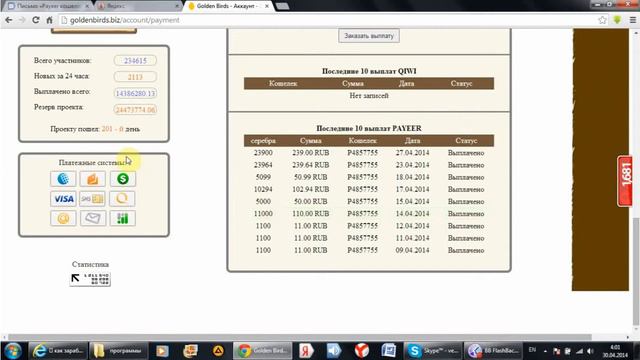
Task: Click the WebMoney payment system icon
Action: pyautogui.click(x=63, y=179)
